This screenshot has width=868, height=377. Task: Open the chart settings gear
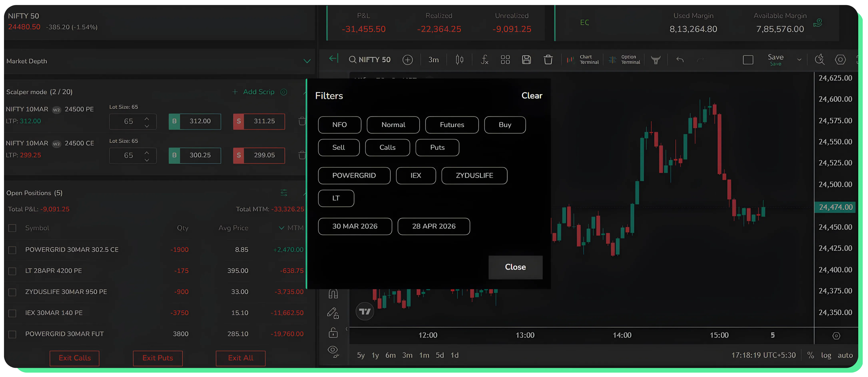tap(840, 60)
